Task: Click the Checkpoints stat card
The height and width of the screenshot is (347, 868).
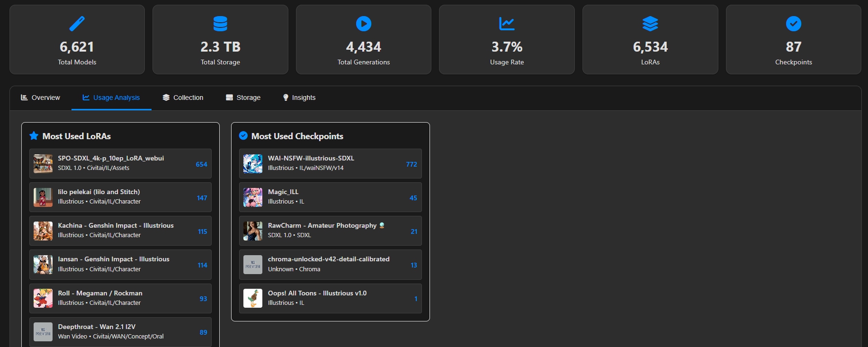Action: point(794,40)
